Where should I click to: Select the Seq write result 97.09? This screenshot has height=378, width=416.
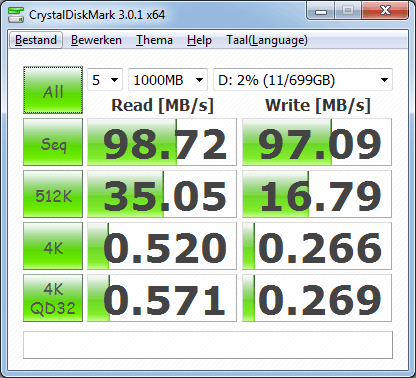tap(317, 142)
